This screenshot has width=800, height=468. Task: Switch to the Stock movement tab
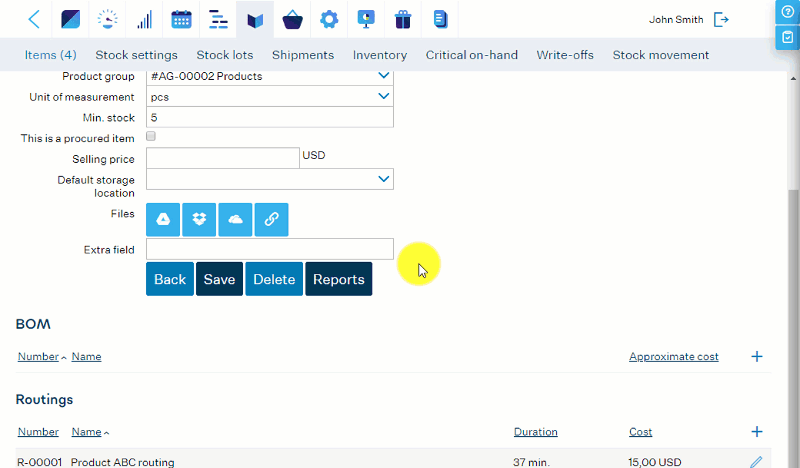(x=660, y=55)
